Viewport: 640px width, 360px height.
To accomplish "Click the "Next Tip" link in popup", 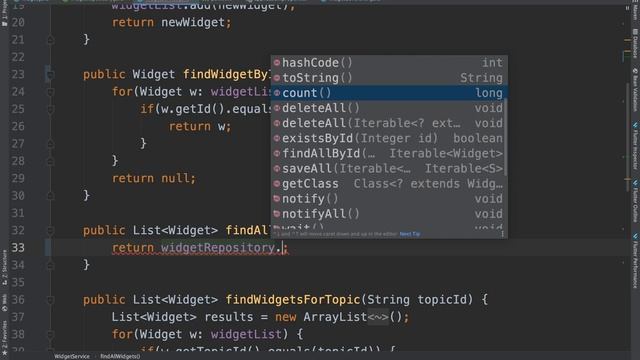I will click(410, 234).
